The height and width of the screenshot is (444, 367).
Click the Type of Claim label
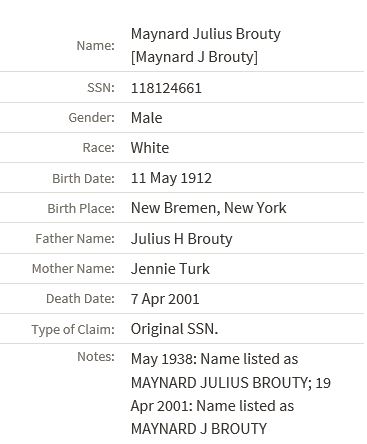[x=73, y=330]
